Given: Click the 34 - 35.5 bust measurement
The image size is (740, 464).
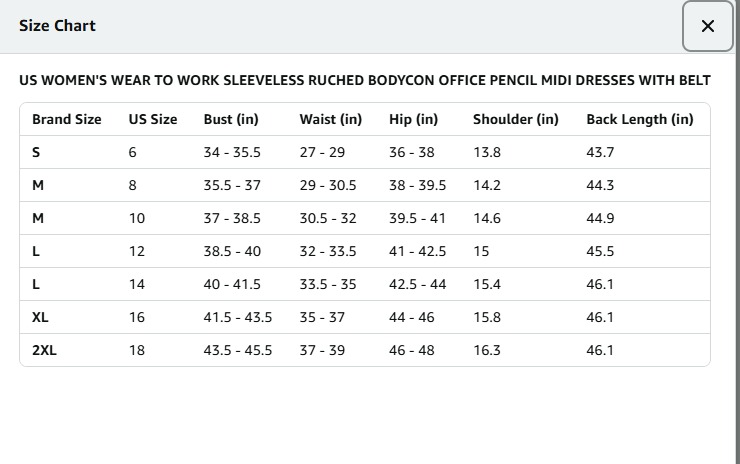Looking at the screenshot, I should 232,152.
